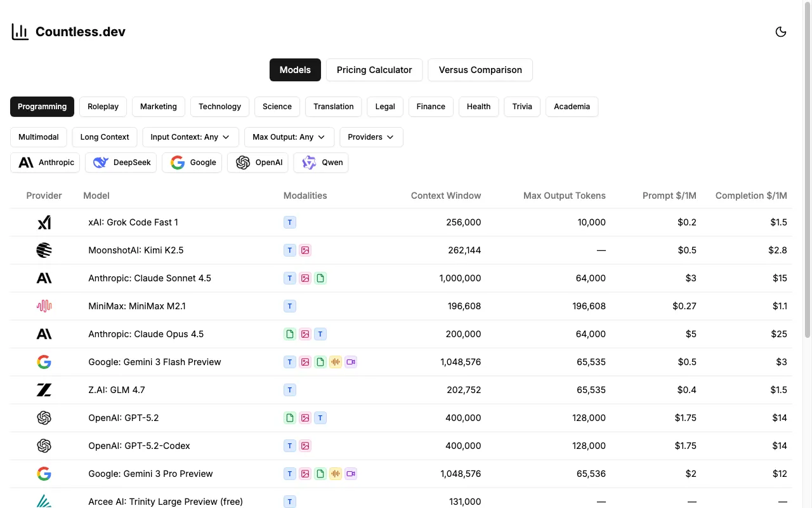812x508 pixels.
Task: Sort by Context Window column header
Action: pyautogui.click(x=446, y=196)
